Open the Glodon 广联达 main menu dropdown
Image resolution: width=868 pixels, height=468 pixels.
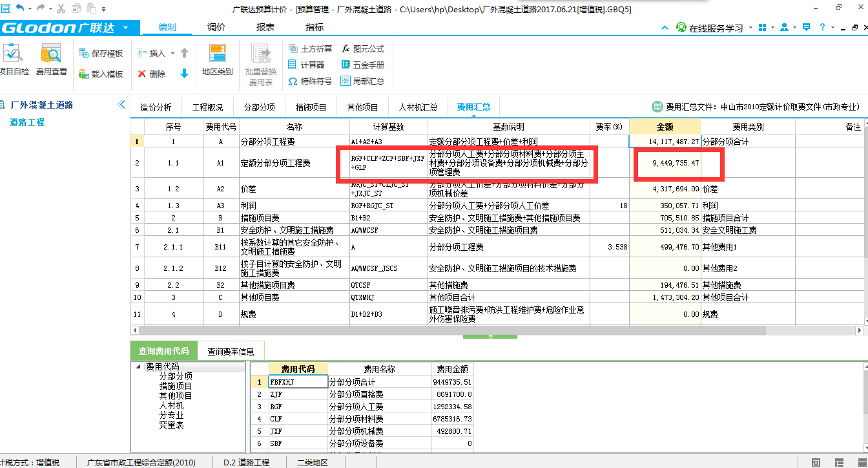click(x=125, y=28)
